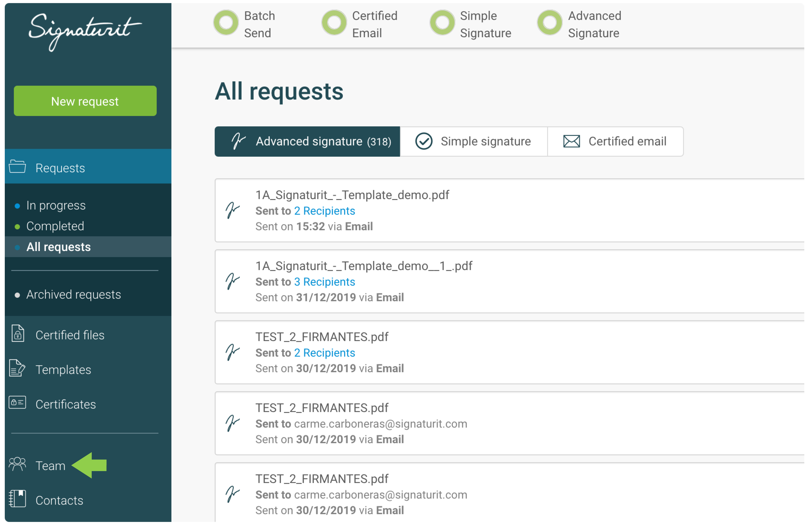The width and height of the screenshot is (812, 528).
Task: Switch to the Simple signature tab
Action: [474, 142]
